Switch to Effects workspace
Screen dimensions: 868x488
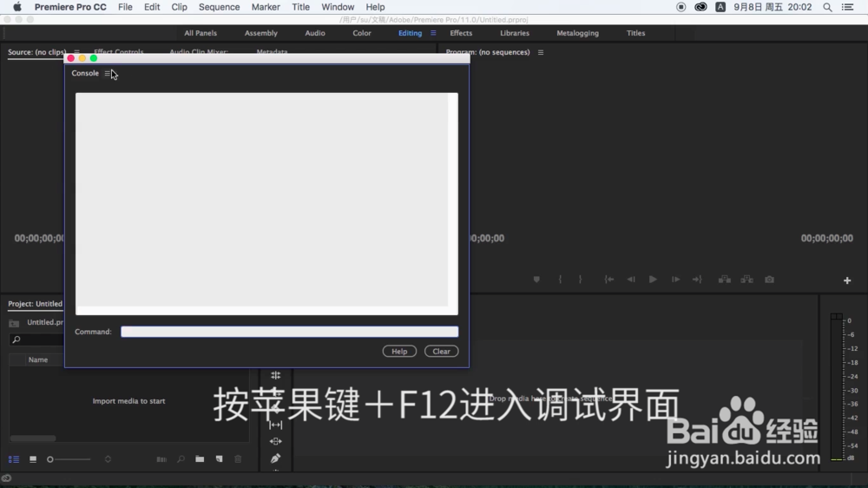click(x=461, y=33)
